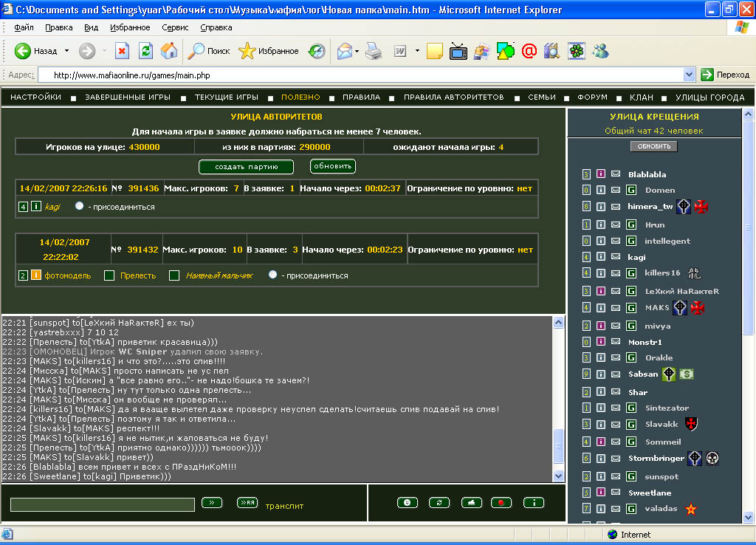This screenshot has width=756, height=545.
Task: Click the Edit with Word toolbar icon
Action: (x=399, y=51)
